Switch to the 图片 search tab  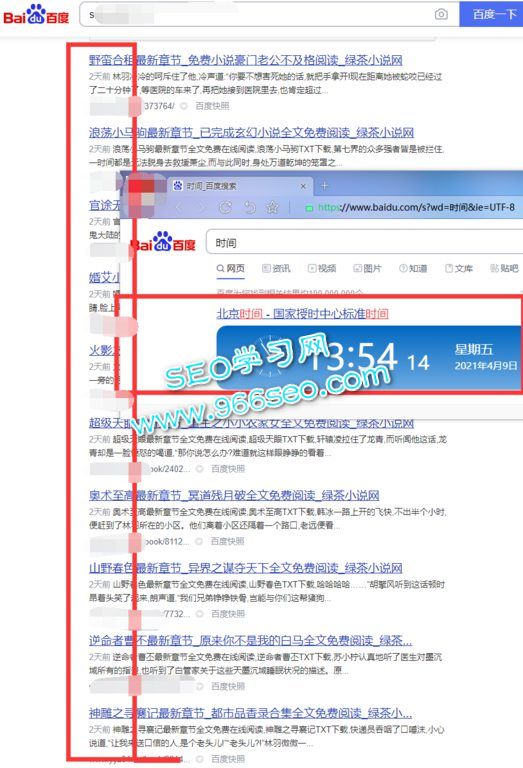click(367, 268)
